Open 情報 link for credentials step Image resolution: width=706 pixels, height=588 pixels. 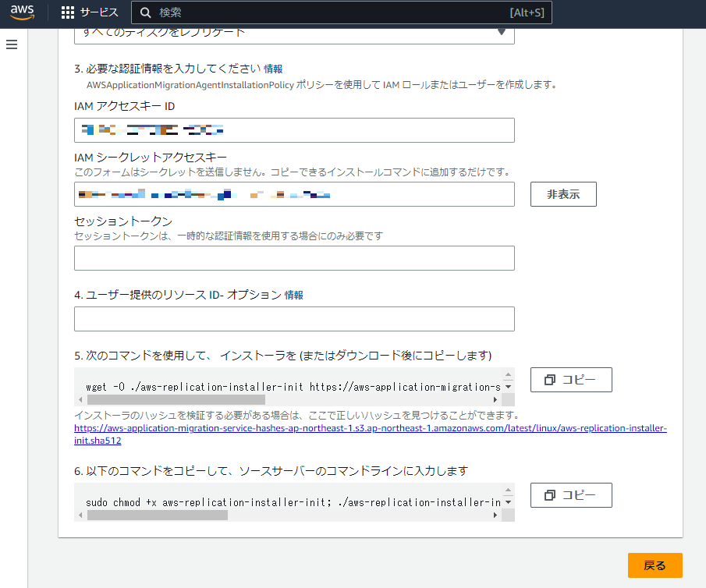273,69
